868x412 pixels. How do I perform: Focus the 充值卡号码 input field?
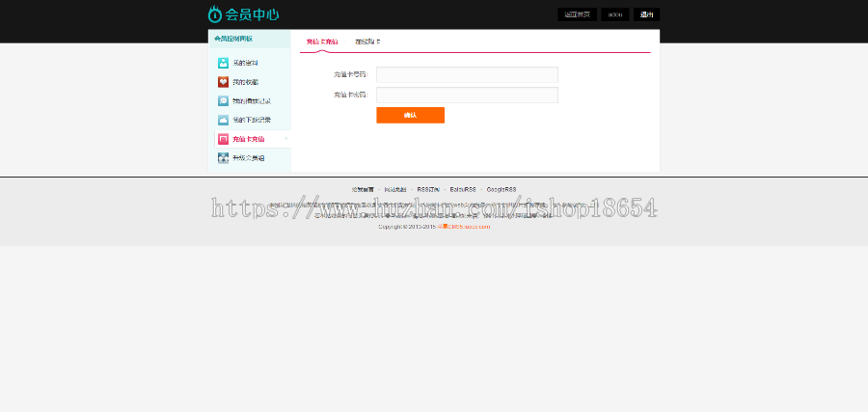[467, 74]
